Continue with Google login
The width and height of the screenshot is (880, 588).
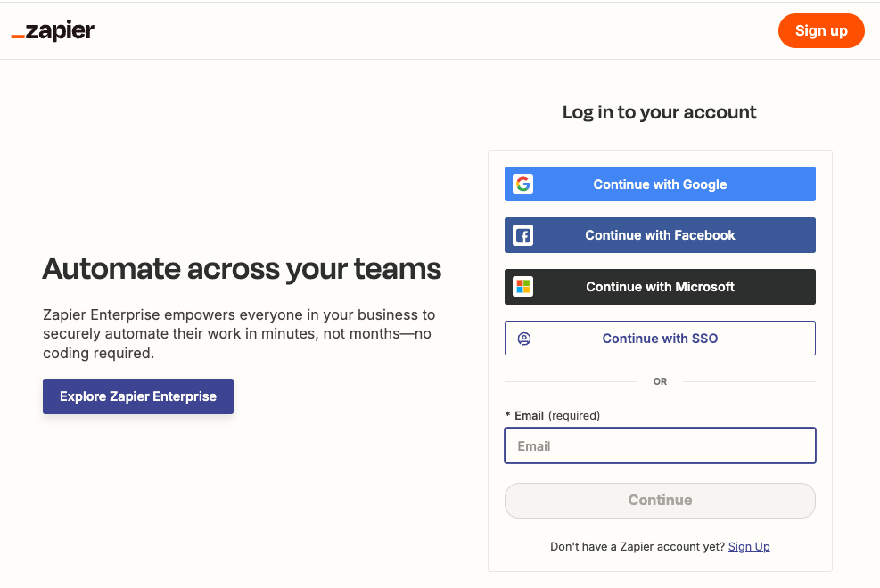click(x=660, y=184)
